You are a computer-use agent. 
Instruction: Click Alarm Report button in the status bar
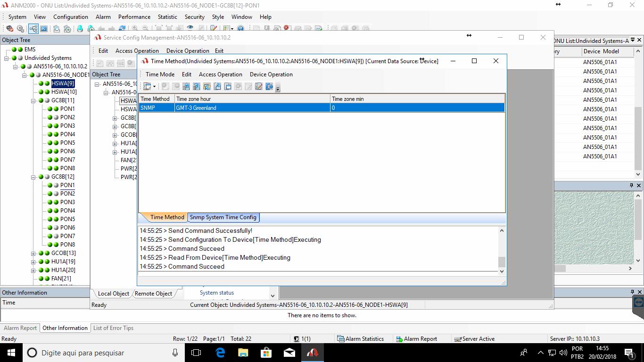(416, 339)
